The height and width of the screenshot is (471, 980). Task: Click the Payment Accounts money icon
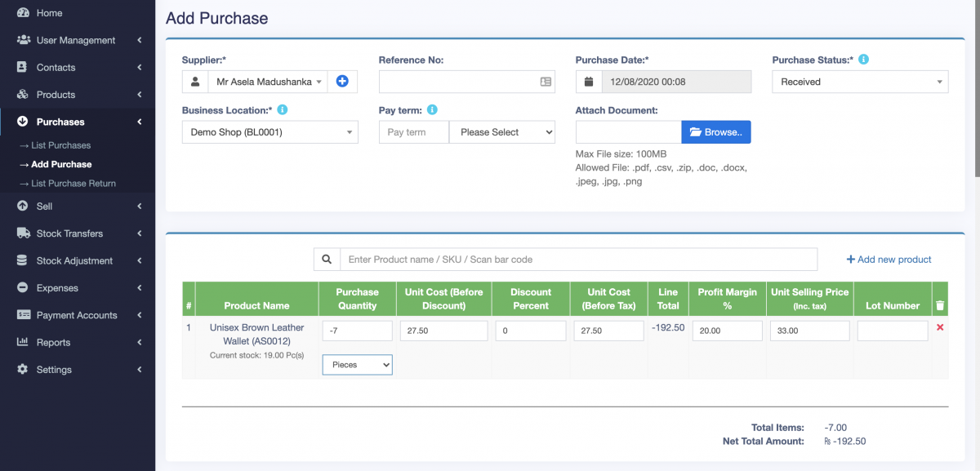point(22,315)
